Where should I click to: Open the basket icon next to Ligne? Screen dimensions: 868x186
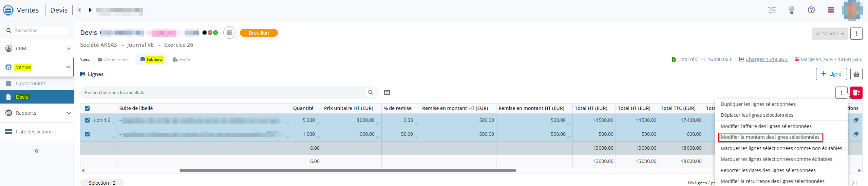856,74
